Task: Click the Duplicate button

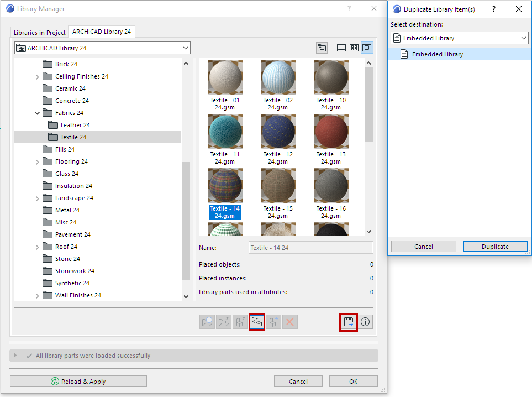Action: [495, 247]
